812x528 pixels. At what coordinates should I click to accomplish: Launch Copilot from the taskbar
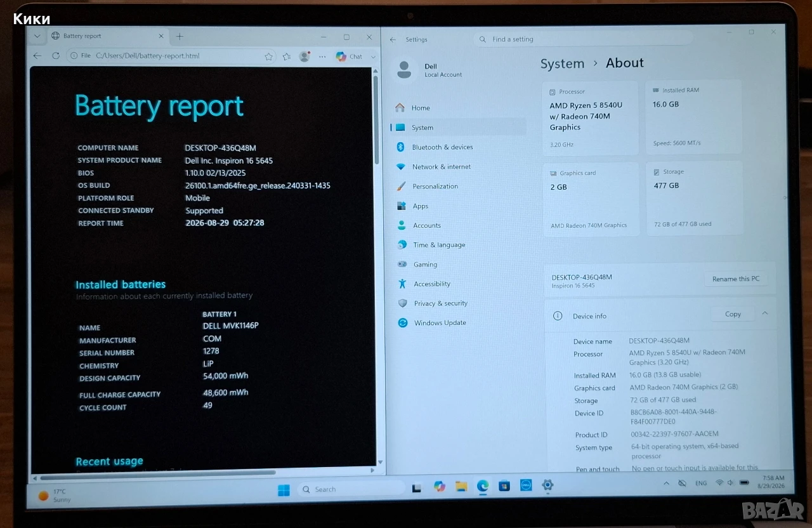coord(439,487)
